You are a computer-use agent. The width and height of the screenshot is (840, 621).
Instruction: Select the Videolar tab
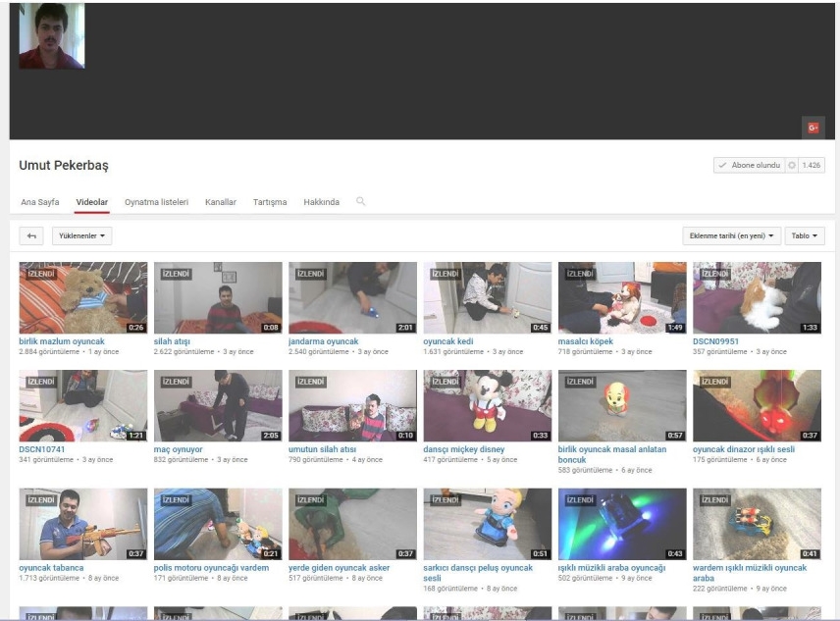(91, 202)
